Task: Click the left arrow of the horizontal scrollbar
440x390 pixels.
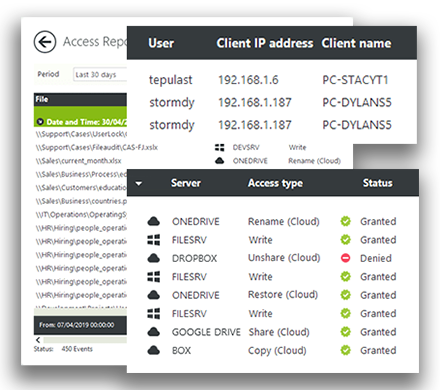Action: [x=38, y=340]
